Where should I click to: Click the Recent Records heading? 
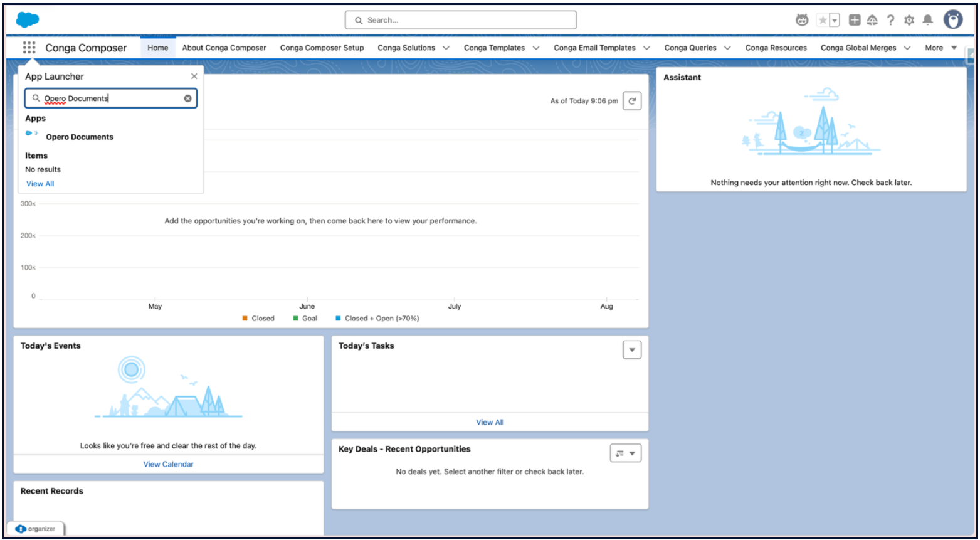tap(51, 491)
